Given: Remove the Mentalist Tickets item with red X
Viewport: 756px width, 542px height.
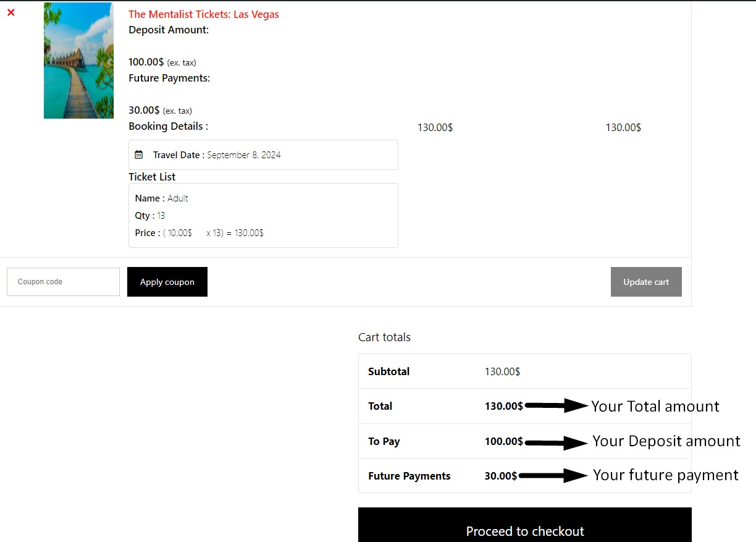Looking at the screenshot, I should (11, 12).
